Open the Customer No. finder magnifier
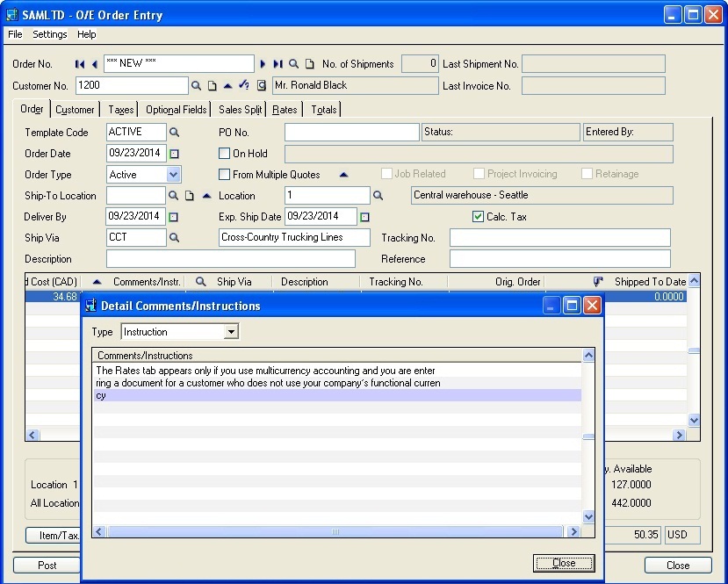 pyautogui.click(x=197, y=85)
